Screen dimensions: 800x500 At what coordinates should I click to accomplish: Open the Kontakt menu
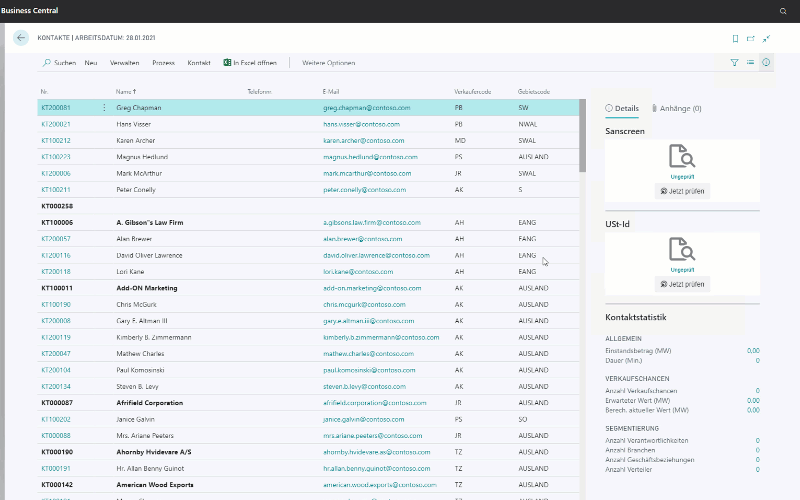click(199, 63)
